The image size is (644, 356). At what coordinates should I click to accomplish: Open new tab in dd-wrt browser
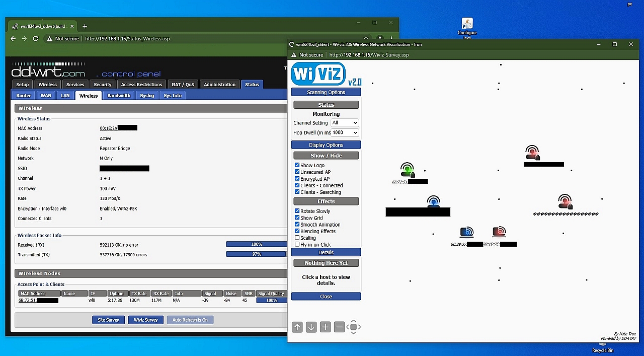pos(85,26)
